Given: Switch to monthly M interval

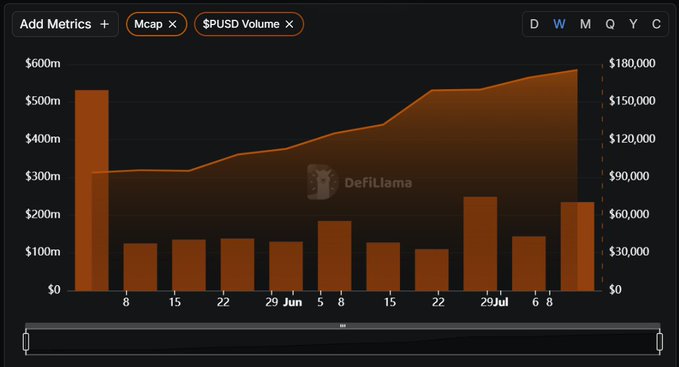Looking at the screenshot, I should pyautogui.click(x=585, y=24).
